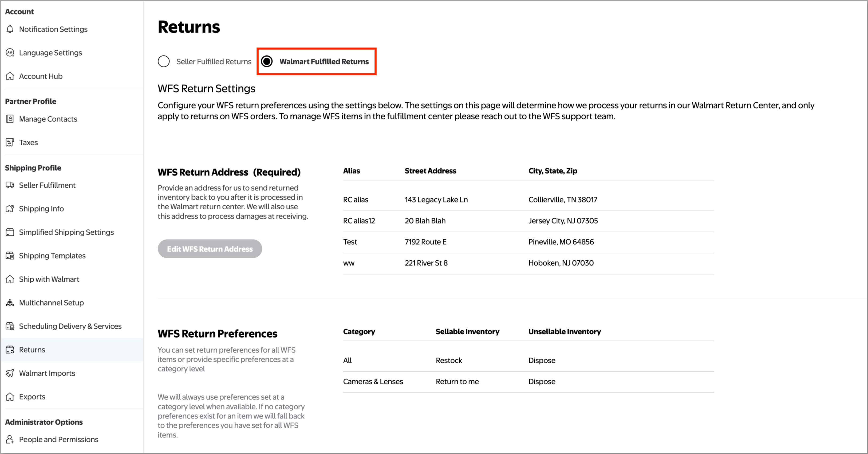This screenshot has height=454, width=868.
Task: Click the 'City, State, Zip' column header
Action: point(553,171)
